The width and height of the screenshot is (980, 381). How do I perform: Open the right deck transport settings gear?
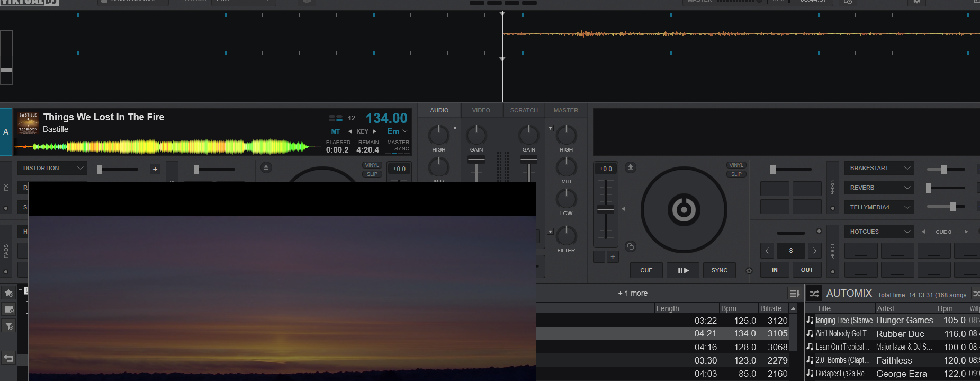pos(749,271)
